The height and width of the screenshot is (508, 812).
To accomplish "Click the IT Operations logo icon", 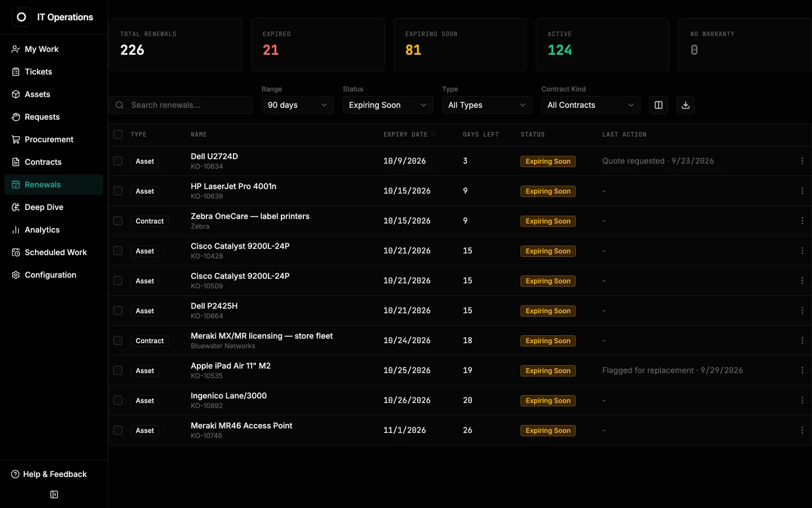I will point(21,17).
